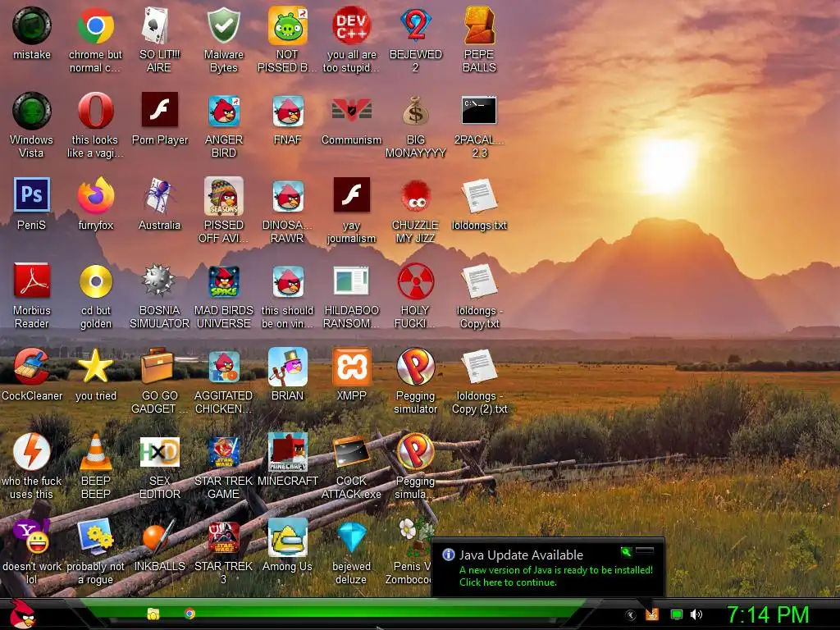Open the speaker volume tray icon
Viewport: 840px width, 630px height.
[696, 614]
